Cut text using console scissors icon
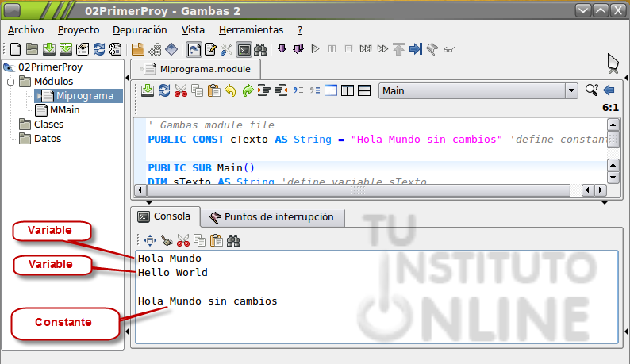This screenshot has height=364, width=630. click(183, 240)
